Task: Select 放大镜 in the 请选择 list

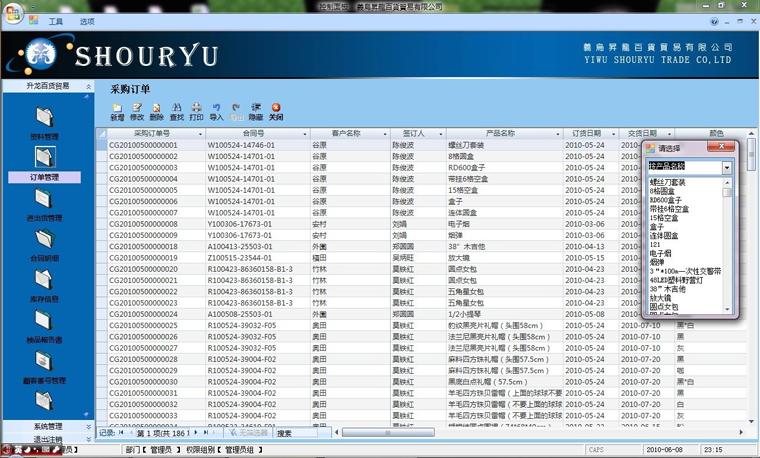Action: [x=660, y=298]
